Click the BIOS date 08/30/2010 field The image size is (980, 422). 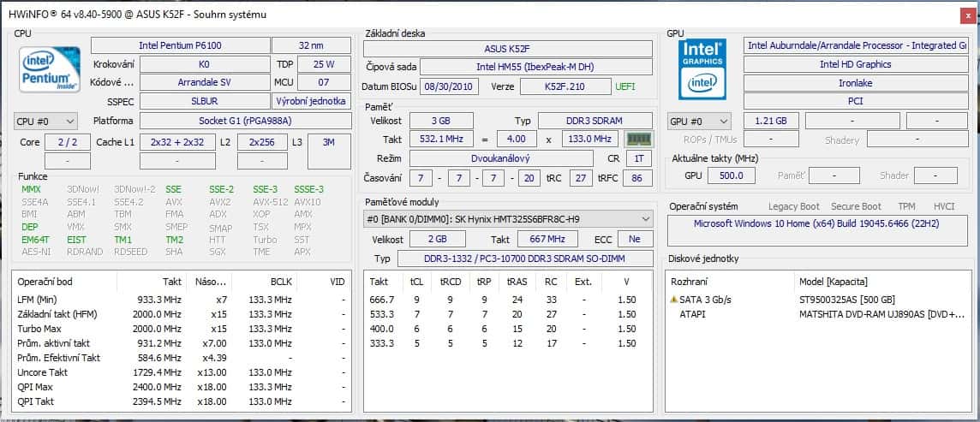pos(450,86)
